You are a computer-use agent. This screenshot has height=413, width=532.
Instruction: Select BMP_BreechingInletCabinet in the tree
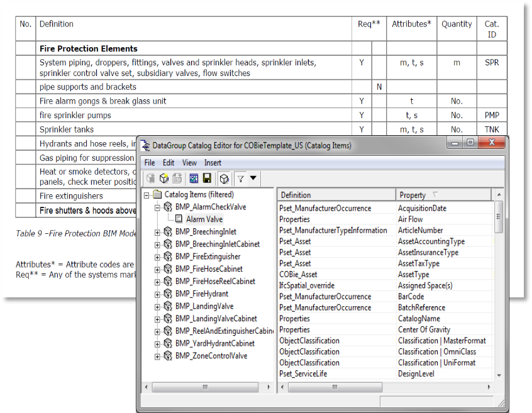coord(218,244)
